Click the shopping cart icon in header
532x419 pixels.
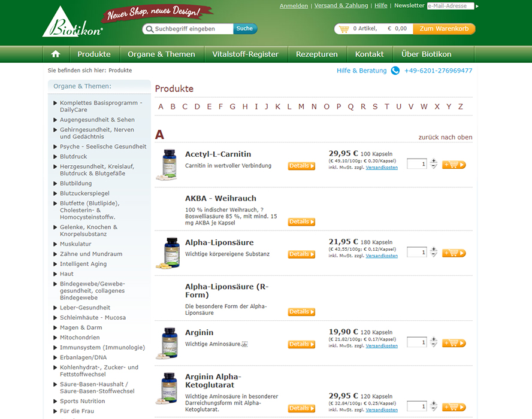coord(344,29)
